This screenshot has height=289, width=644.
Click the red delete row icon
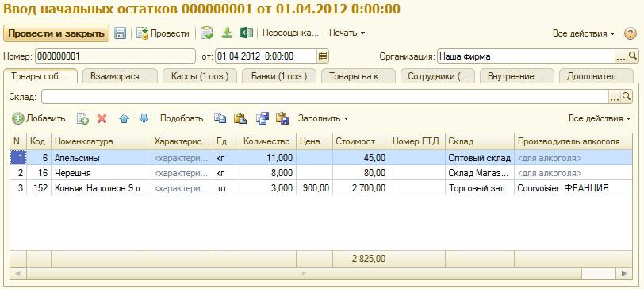click(x=102, y=119)
